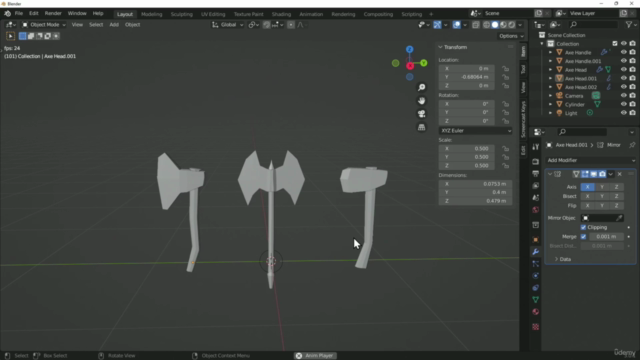The width and height of the screenshot is (640, 360).
Task: Remove the Mirror modifier with X button
Action: pyautogui.click(x=620, y=174)
